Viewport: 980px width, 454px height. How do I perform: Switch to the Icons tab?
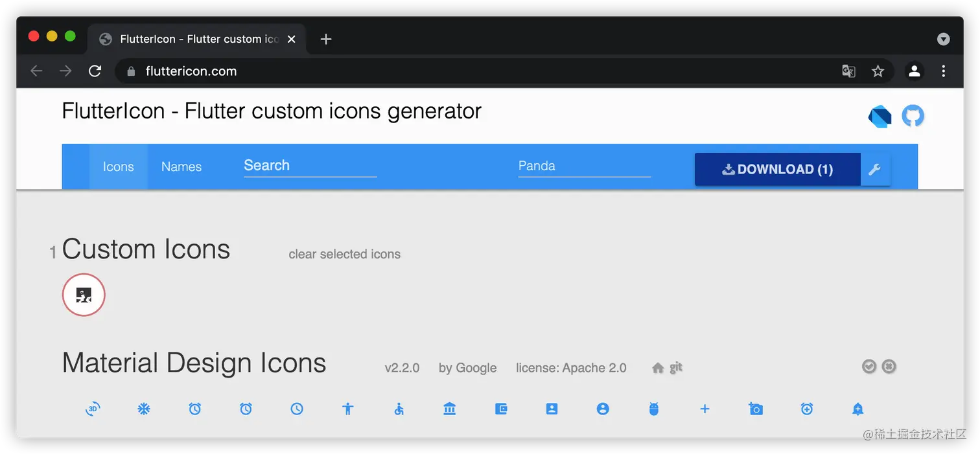pyautogui.click(x=118, y=166)
